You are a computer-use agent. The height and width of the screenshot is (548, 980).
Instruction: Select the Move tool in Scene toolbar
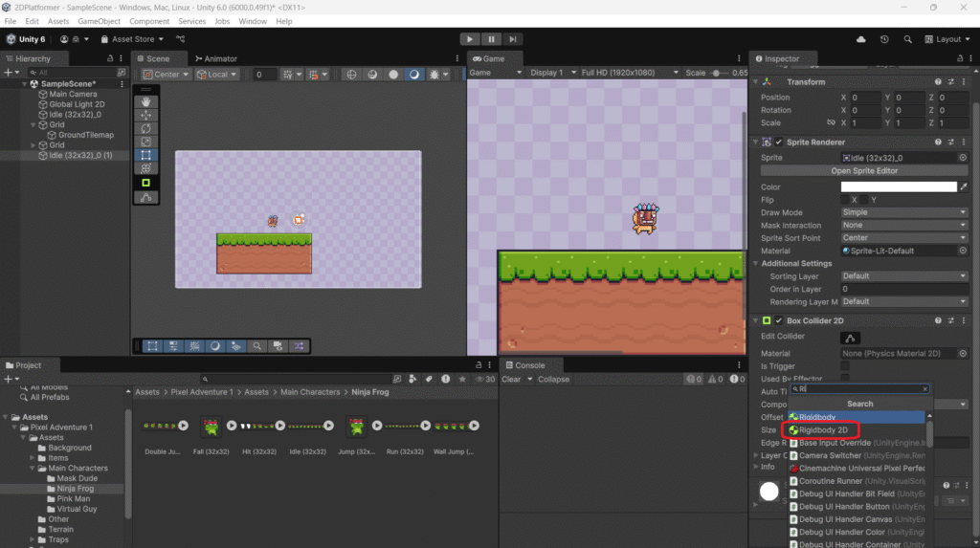pyautogui.click(x=145, y=115)
